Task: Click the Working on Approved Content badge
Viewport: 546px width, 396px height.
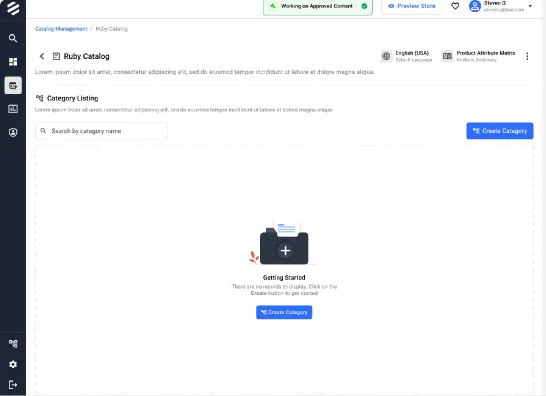Action: click(318, 7)
